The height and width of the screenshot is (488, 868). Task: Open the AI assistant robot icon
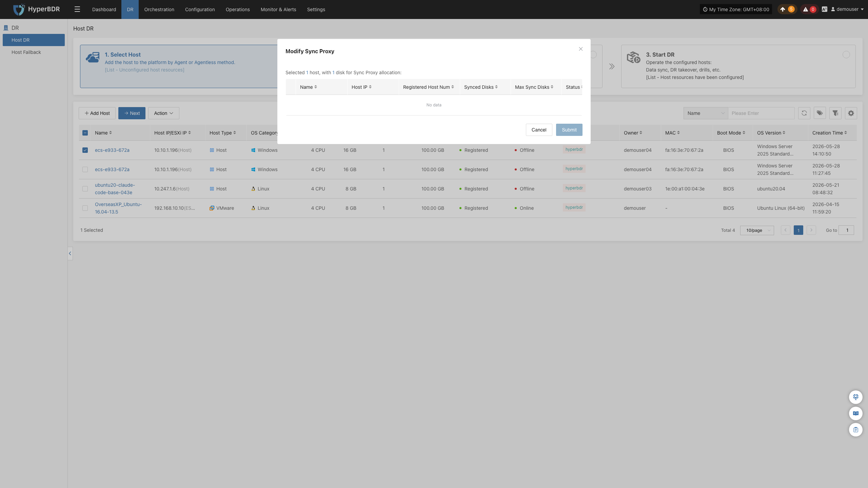(856, 397)
